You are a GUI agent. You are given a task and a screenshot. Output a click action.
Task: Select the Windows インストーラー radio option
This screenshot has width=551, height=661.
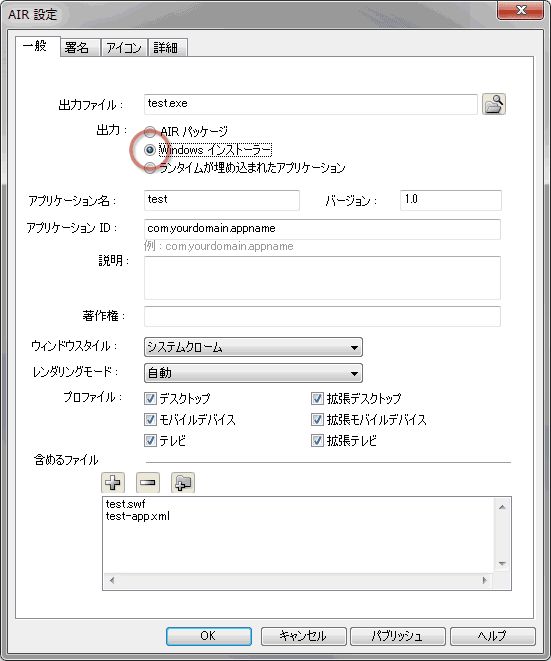tap(150, 150)
